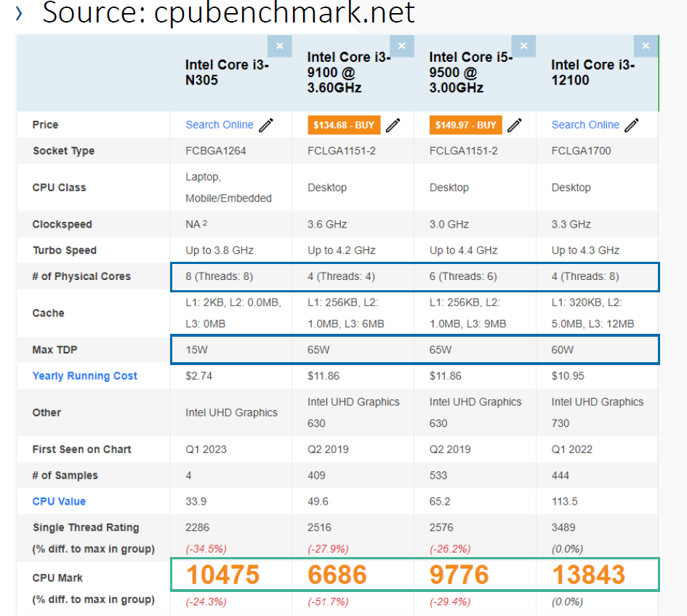Click the 4 (Threads: 8) cores cell
The height and width of the screenshot is (616, 687).
[x=585, y=276]
